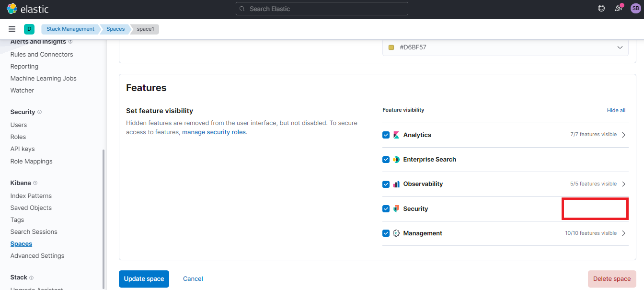This screenshot has height=290, width=644.
Task: Focus the Search Elastic input field
Action: [x=322, y=9]
